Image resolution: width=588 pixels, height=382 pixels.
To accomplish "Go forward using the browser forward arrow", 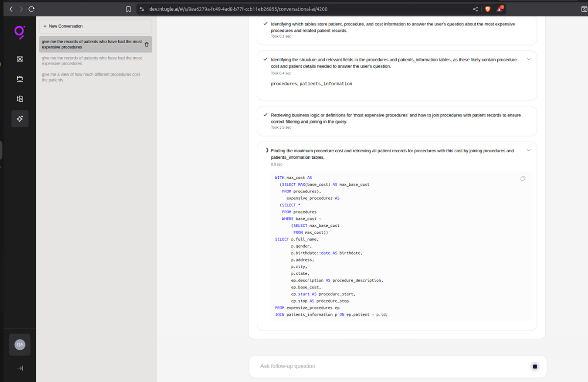I will 21,9.
